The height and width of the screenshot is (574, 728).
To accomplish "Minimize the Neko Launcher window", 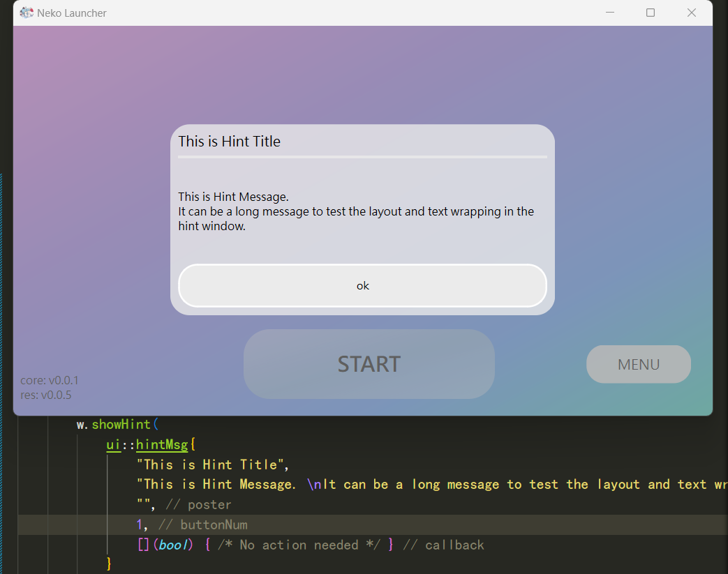I will click(610, 13).
